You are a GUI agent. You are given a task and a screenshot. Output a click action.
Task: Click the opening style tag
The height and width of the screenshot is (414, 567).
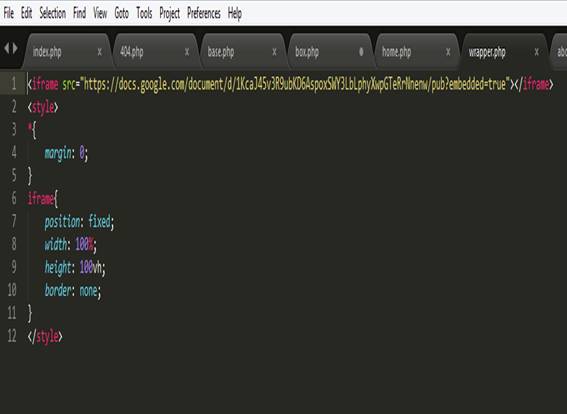(x=43, y=107)
